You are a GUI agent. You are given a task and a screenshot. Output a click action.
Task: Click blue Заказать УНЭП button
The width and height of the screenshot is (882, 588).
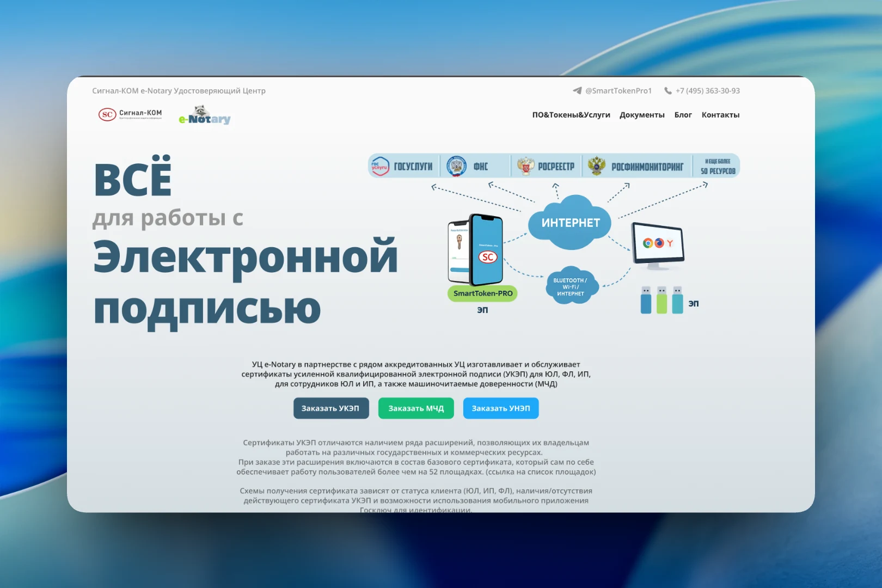click(x=501, y=408)
